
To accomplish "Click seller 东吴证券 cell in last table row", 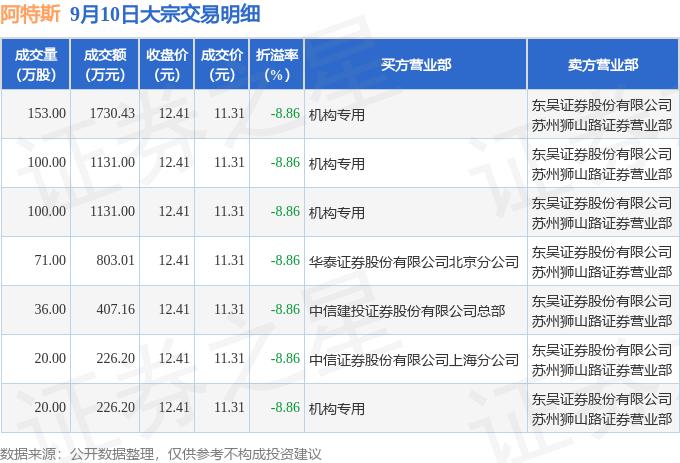I will click(602, 409).
